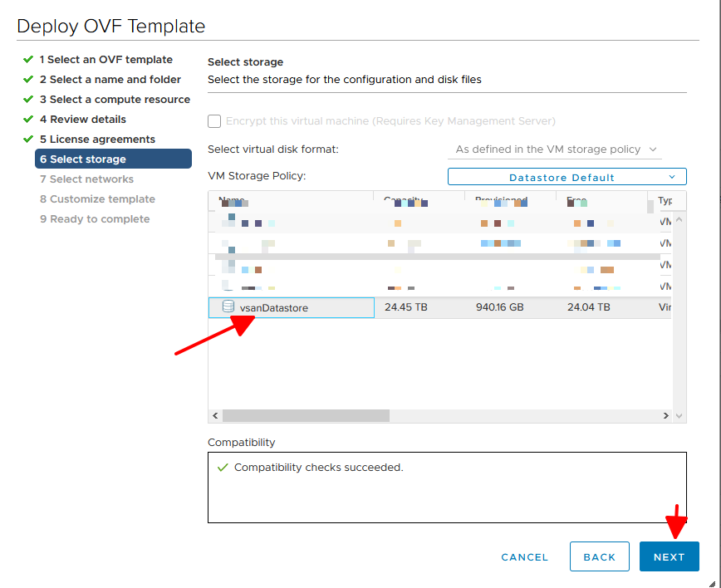This screenshot has height=588, width=721.
Task: Open the virtual disk format dropdown
Action: pyautogui.click(x=555, y=149)
